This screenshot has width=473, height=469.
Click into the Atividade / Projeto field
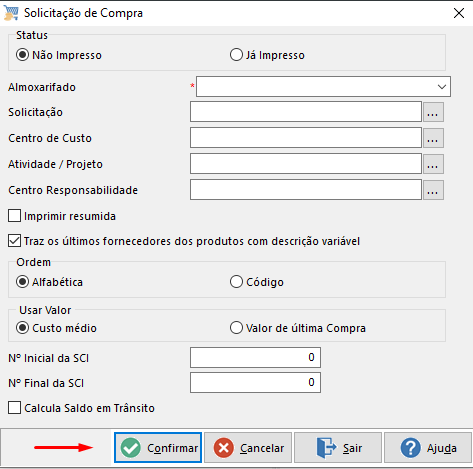(x=306, y=164)
